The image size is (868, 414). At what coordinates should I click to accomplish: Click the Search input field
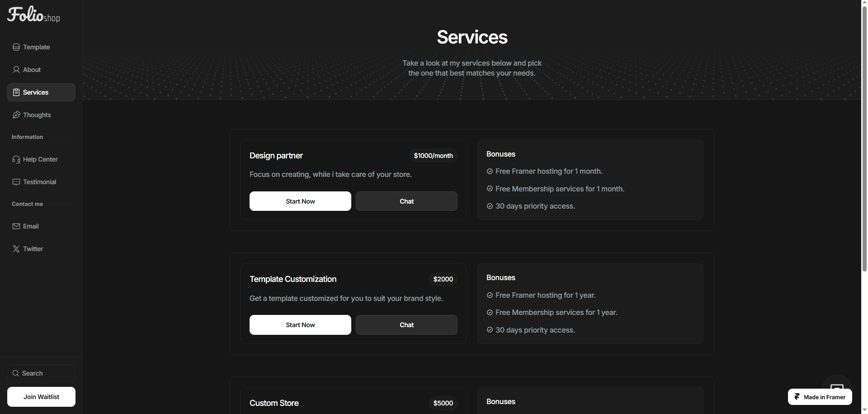point(41,373)
